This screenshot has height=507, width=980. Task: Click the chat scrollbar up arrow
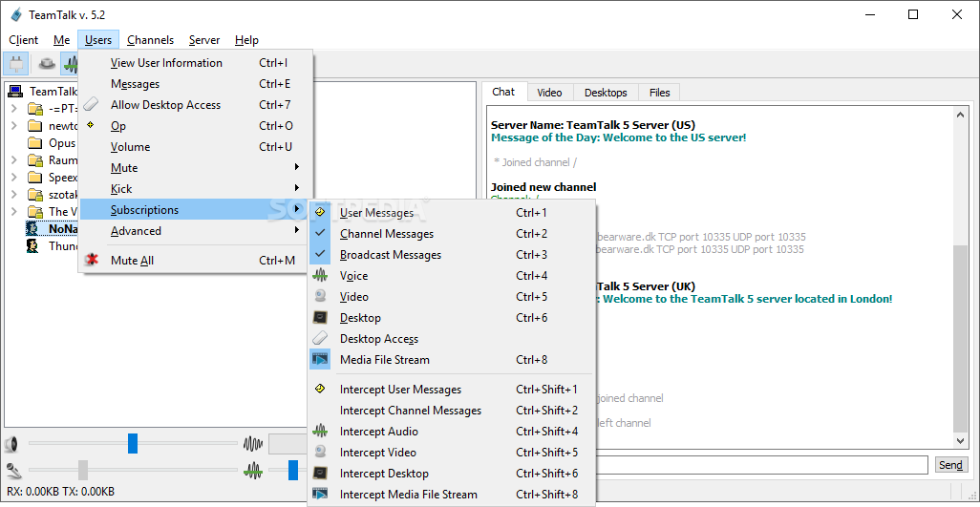point(960,114)
